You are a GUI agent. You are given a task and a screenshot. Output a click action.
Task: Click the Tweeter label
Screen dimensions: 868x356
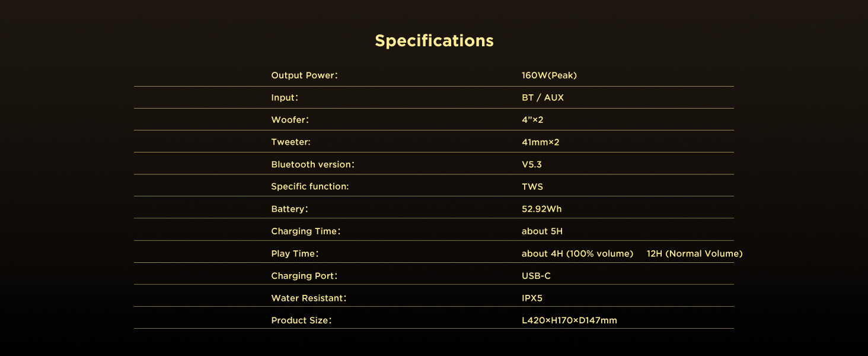click(291, 142)
